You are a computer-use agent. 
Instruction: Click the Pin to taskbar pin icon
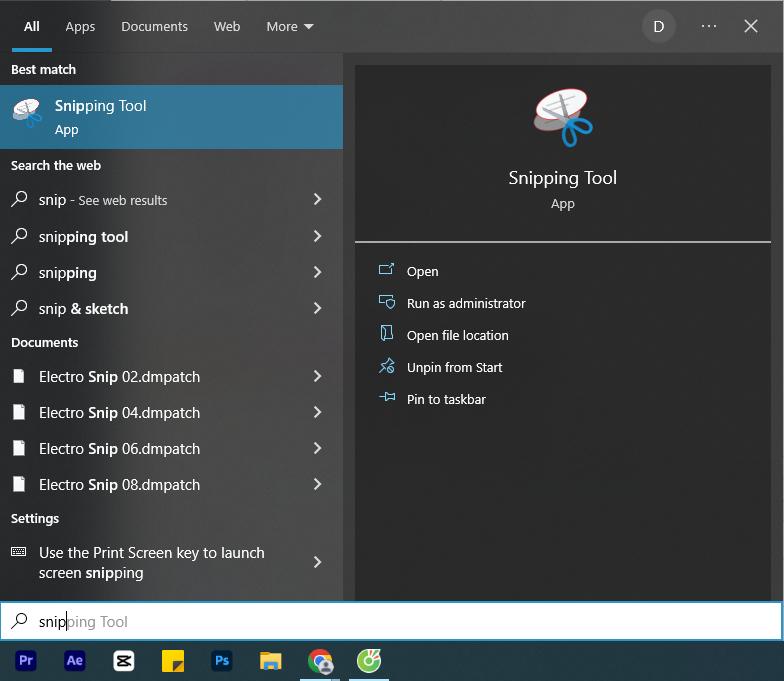pos(386,398)
